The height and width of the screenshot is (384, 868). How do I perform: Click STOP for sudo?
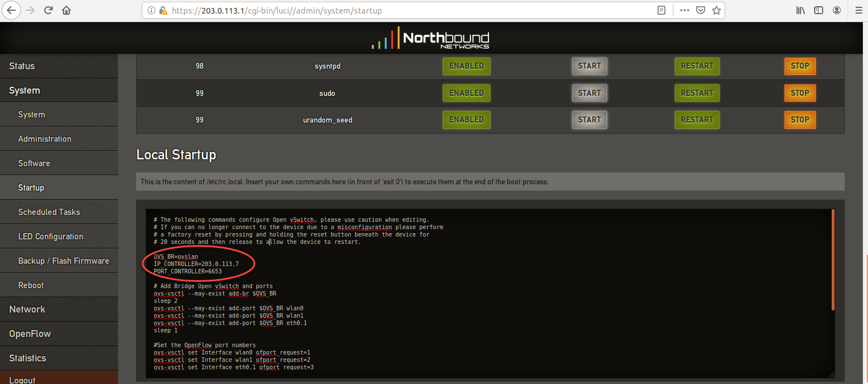coord(800,93)
